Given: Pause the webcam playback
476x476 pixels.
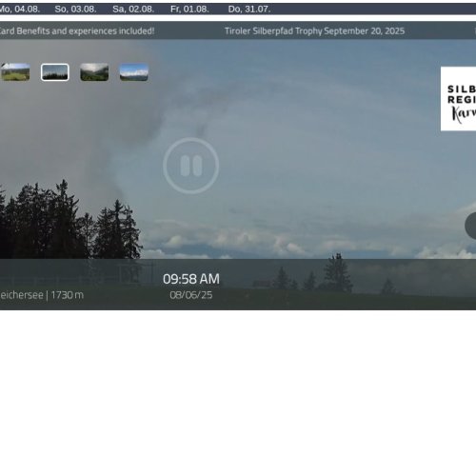Looking at the screenshot, I should (x=190, y=166).
